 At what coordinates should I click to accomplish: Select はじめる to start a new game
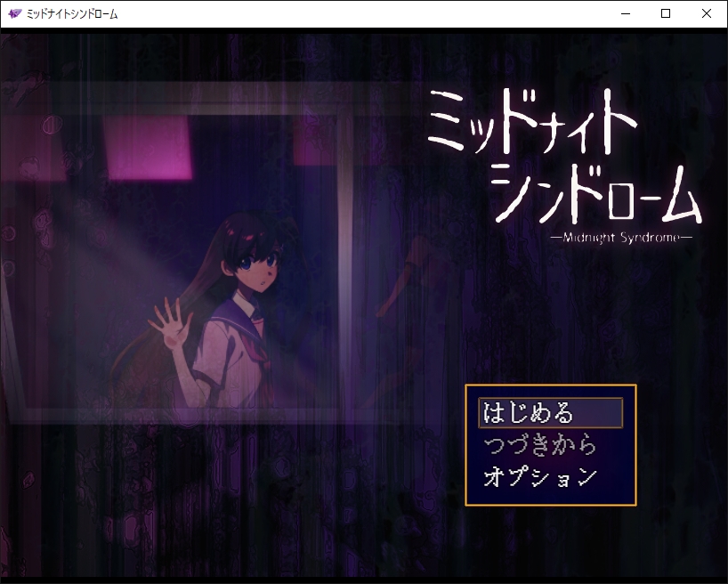[x=551, y=412]
